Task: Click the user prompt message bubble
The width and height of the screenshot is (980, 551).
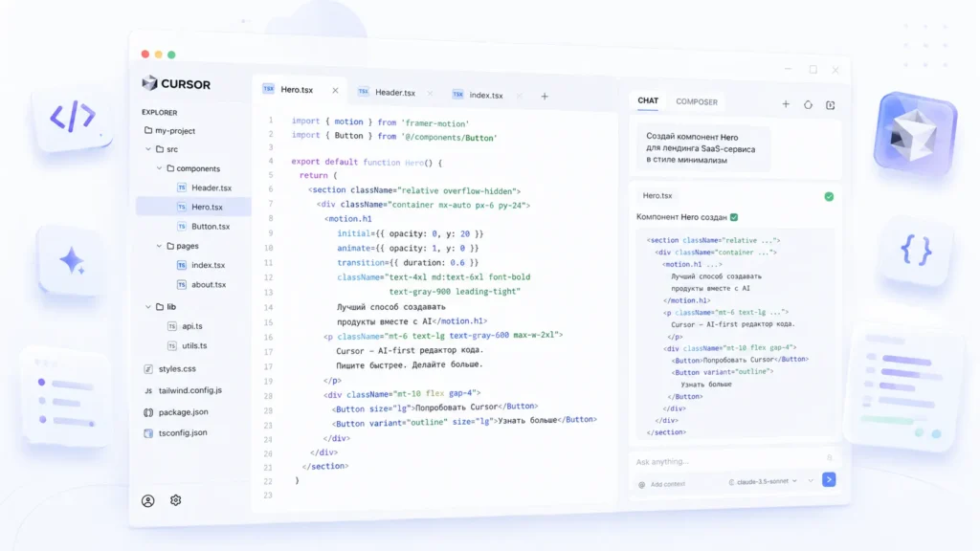Action: 704,148
